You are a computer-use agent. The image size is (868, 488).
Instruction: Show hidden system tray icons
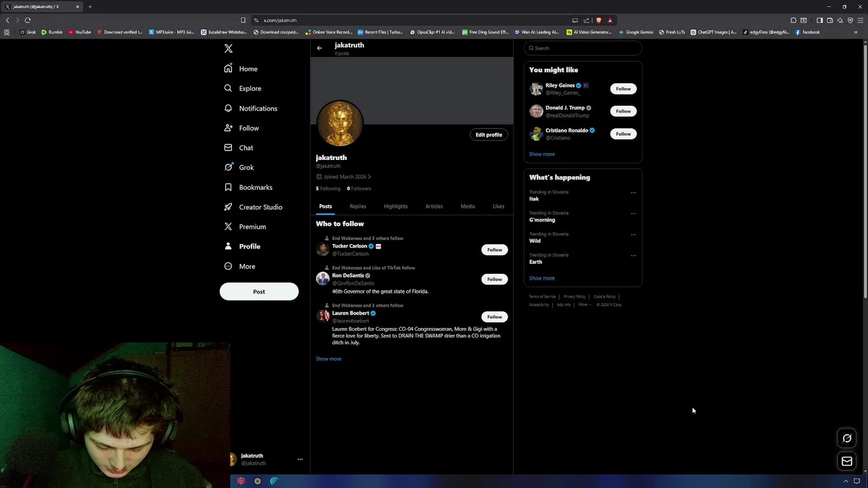tap(846, 481)
